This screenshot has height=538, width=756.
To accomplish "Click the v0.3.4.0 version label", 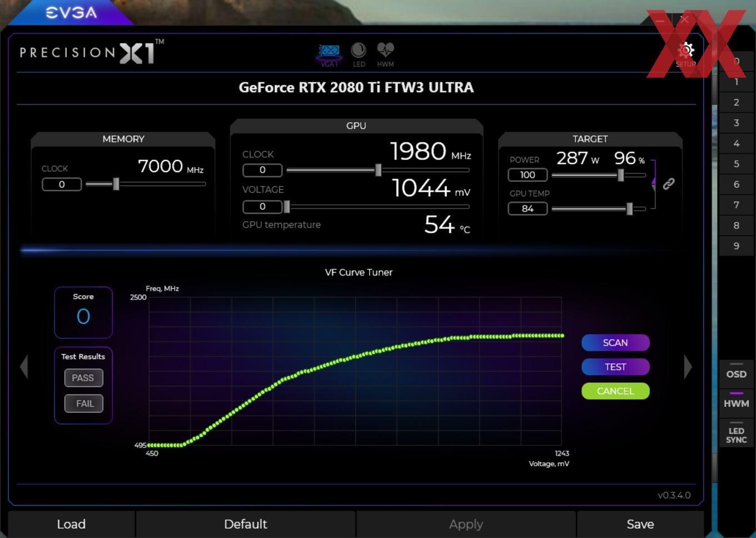I will click(674, 495).
